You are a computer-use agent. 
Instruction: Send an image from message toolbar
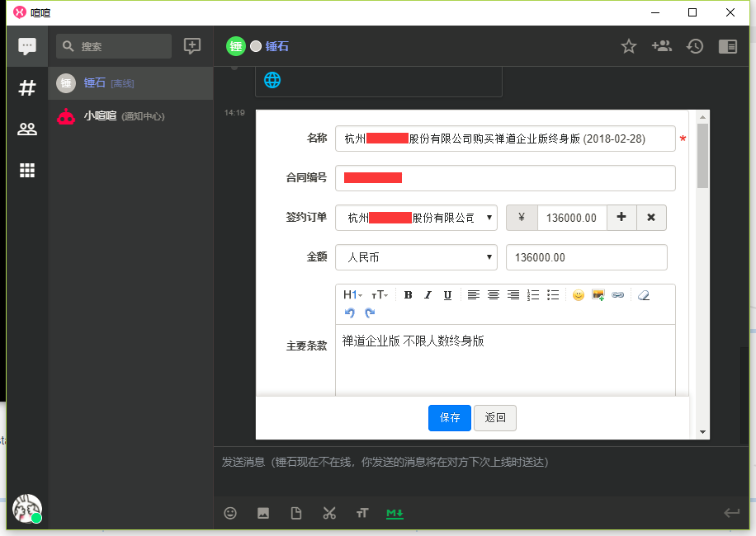pyautogui.click(x=263, y=513)
